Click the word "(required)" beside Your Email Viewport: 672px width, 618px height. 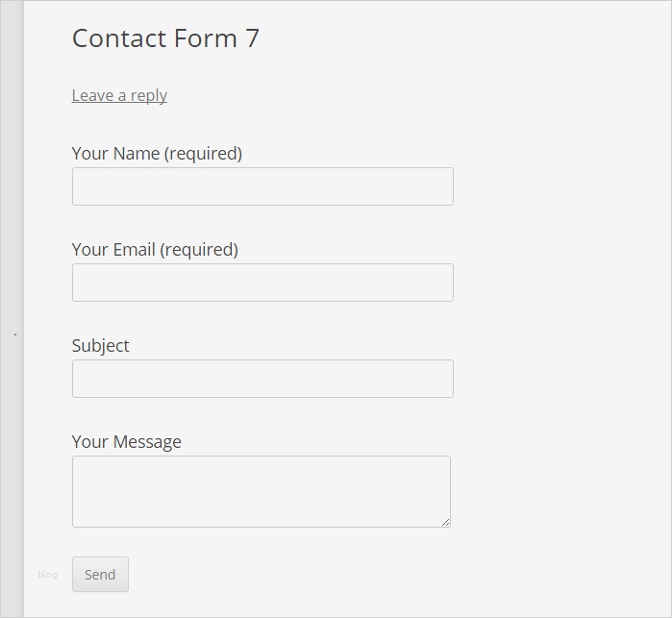[x=199, y=249]
